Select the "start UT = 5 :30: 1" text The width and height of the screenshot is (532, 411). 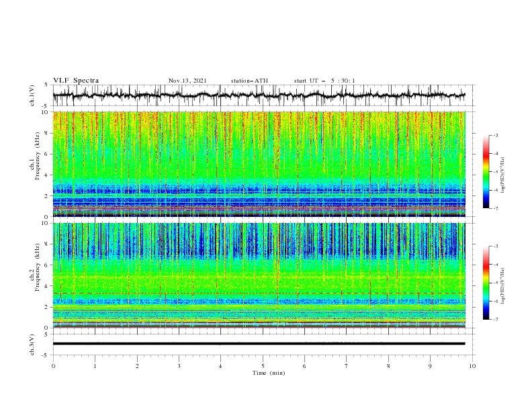point(324,81)
